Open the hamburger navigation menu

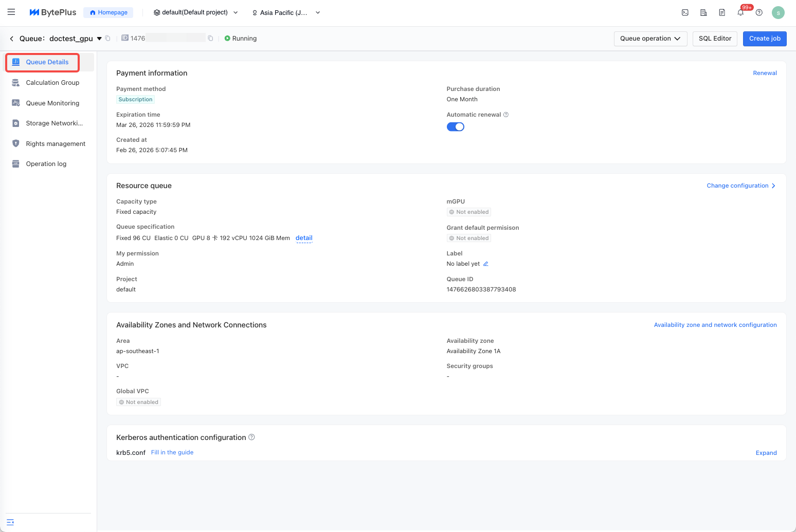point(11,12)
